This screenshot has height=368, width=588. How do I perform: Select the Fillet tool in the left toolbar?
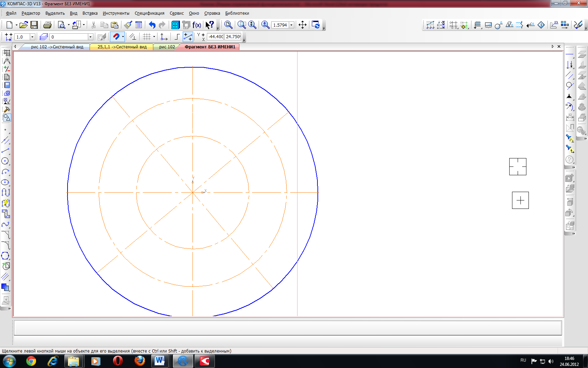(5, 245)
